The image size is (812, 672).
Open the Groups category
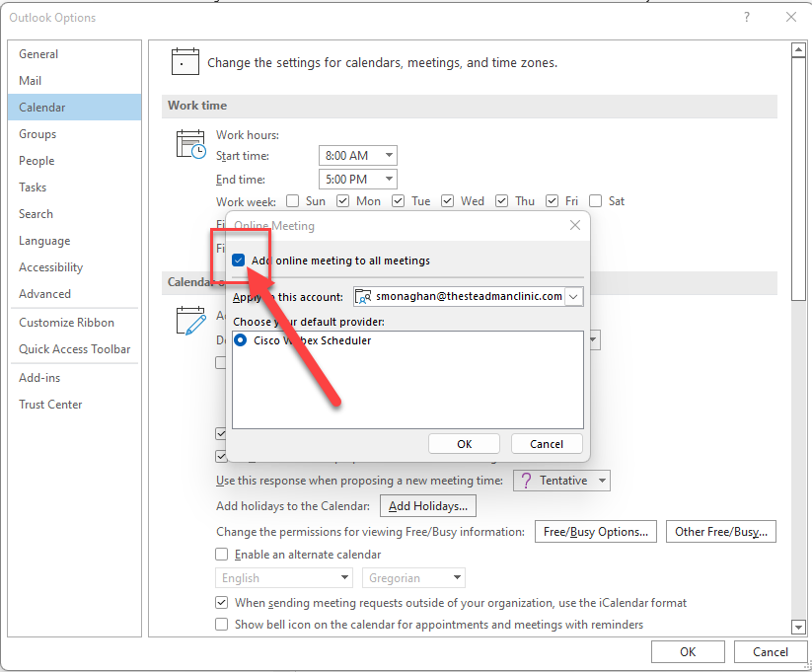tap(75, 133)
